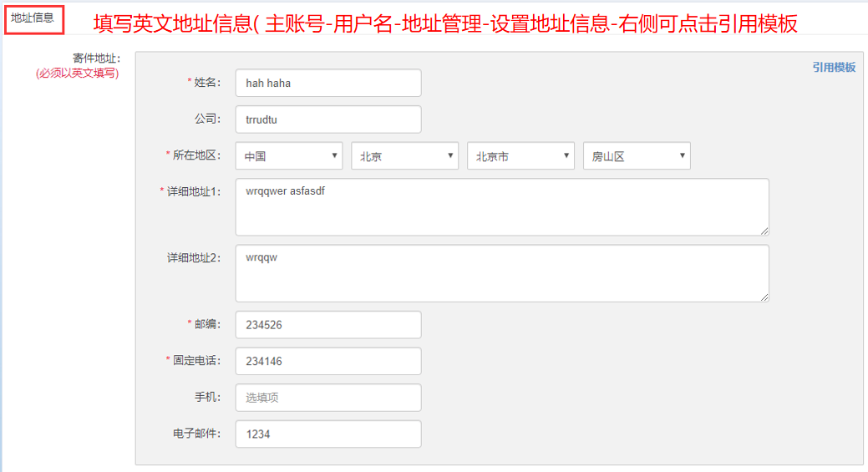868x472 pixels.
Task: Click the arrow icon of 北京市 selector
Action: tap(566, 156)
